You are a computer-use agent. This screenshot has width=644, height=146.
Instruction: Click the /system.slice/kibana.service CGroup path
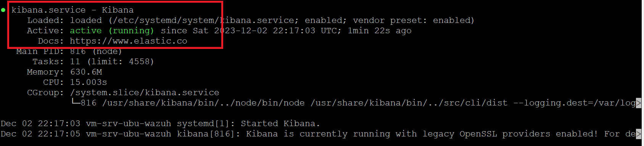145,92
